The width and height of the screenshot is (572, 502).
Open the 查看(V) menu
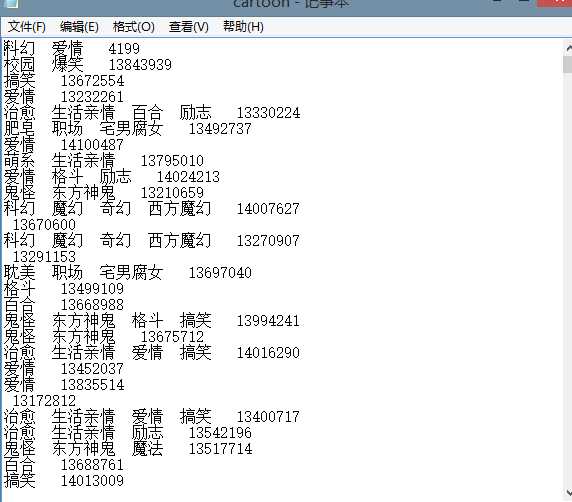point(188,27)
